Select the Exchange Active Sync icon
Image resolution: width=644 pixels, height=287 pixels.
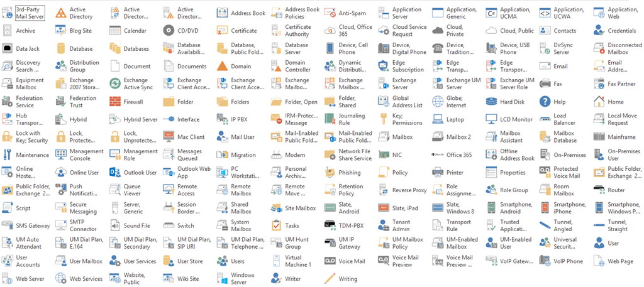coord(115,84)
